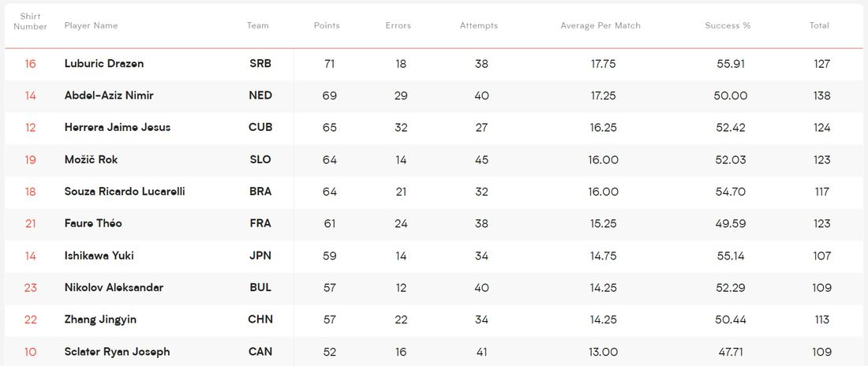Sort by Success % column header
Image resolution: width=868 pixels, height=366 pixels.
pos(728,25)
